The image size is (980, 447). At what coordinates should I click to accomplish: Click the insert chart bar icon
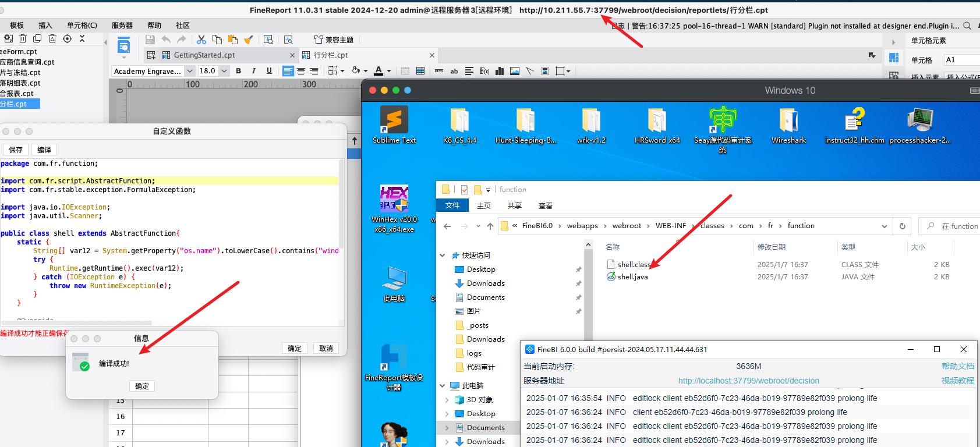(500, 71)
